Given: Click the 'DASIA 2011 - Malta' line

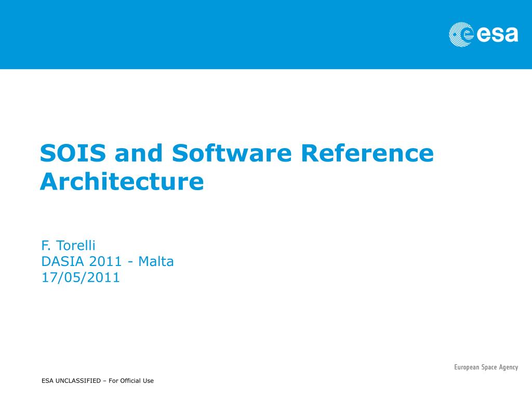Looking at the screenshot, I should point(108,261).
